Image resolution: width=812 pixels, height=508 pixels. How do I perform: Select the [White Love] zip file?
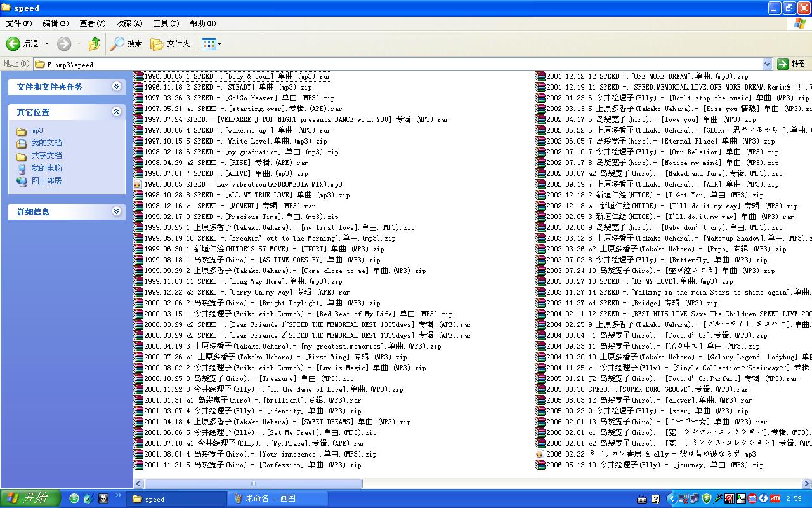pyautogui.click(x=235, y=141)
